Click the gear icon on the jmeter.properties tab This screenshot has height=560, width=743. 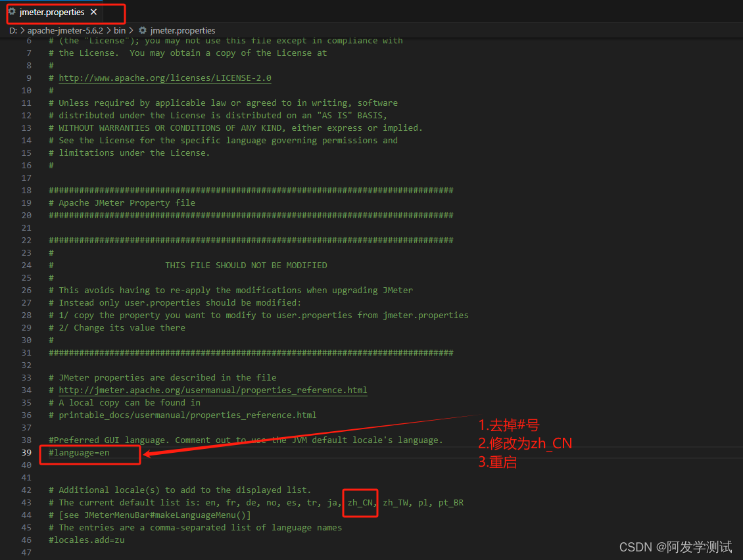[12, 11]
